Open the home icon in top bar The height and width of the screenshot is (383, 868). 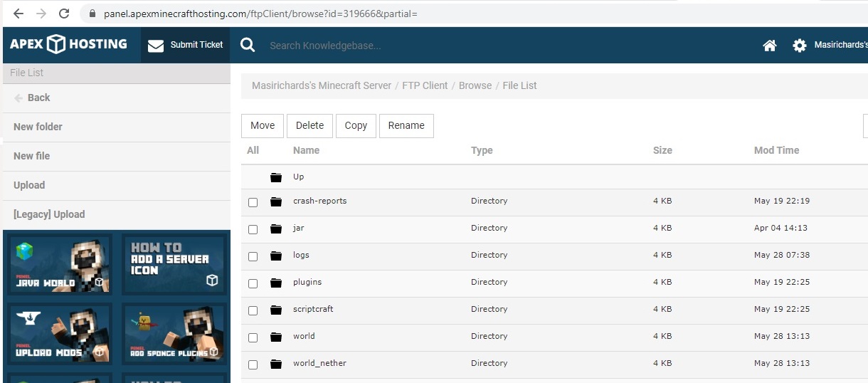[769, 46]
